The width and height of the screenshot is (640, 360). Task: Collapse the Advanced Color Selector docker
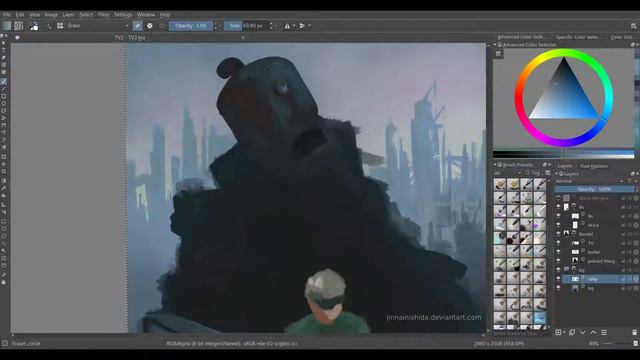click(x=495, y=45)
